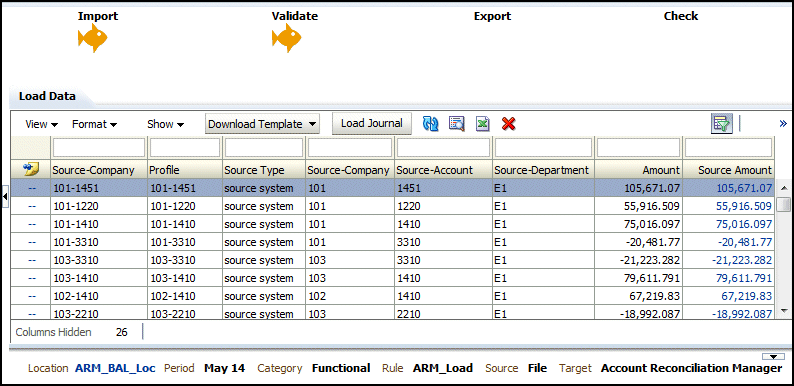Select the 101-1410 Profile cell

pos(185,224)
